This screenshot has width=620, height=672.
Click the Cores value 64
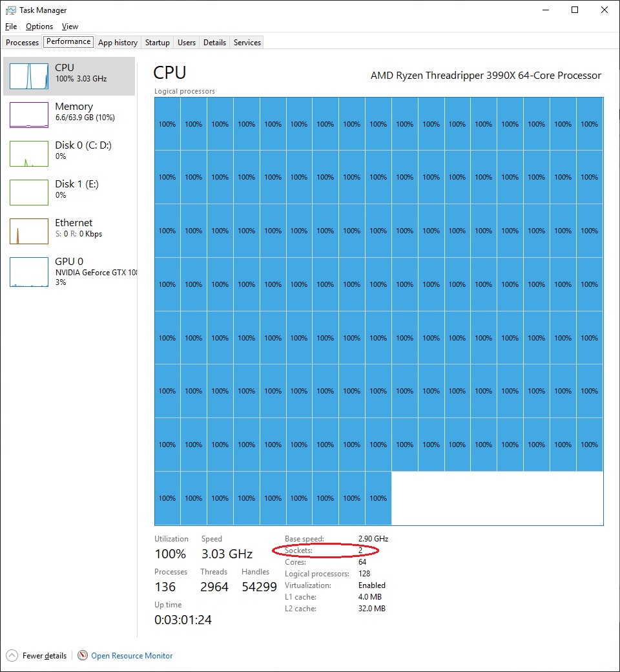362,562
